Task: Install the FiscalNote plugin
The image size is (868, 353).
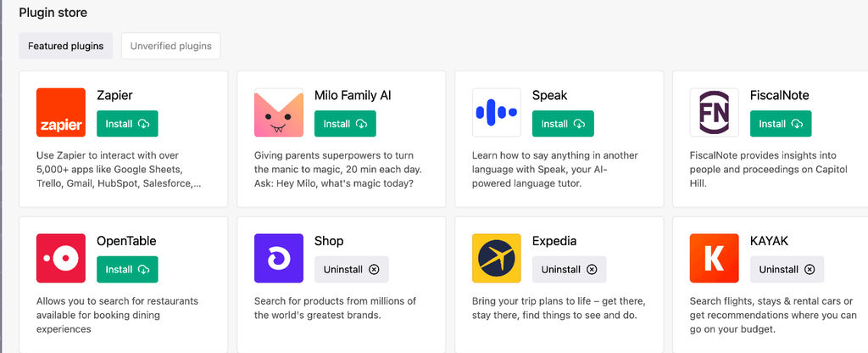Action: click(781, 124)
